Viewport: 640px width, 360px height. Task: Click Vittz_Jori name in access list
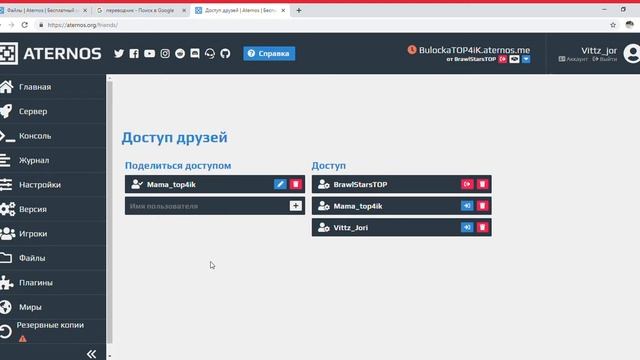(351, 228)
